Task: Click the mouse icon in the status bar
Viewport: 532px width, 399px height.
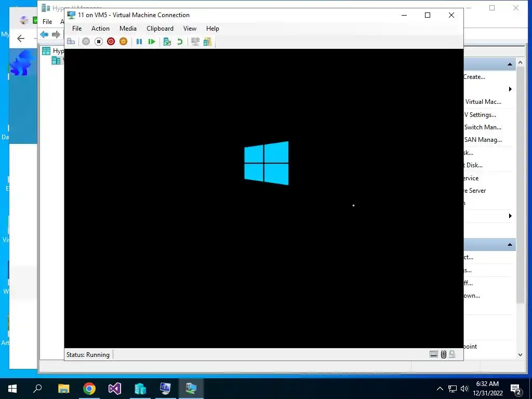Action: (444, 354)
